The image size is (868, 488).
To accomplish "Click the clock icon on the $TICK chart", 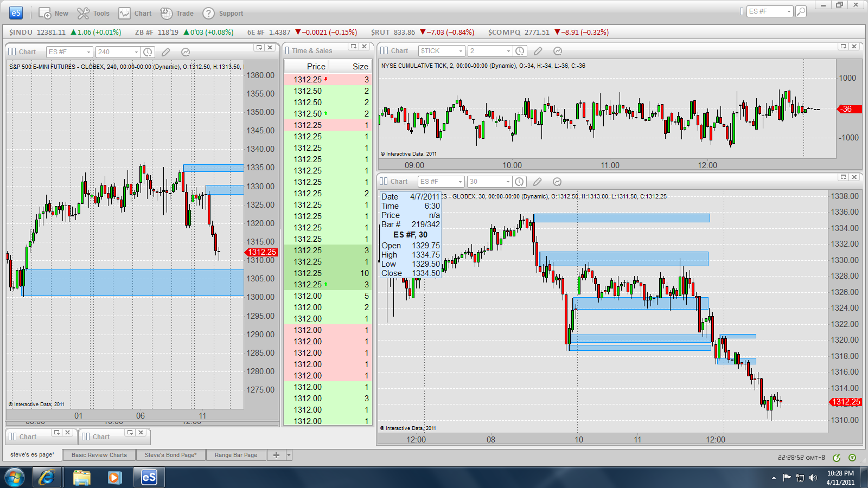I will 520,51.
